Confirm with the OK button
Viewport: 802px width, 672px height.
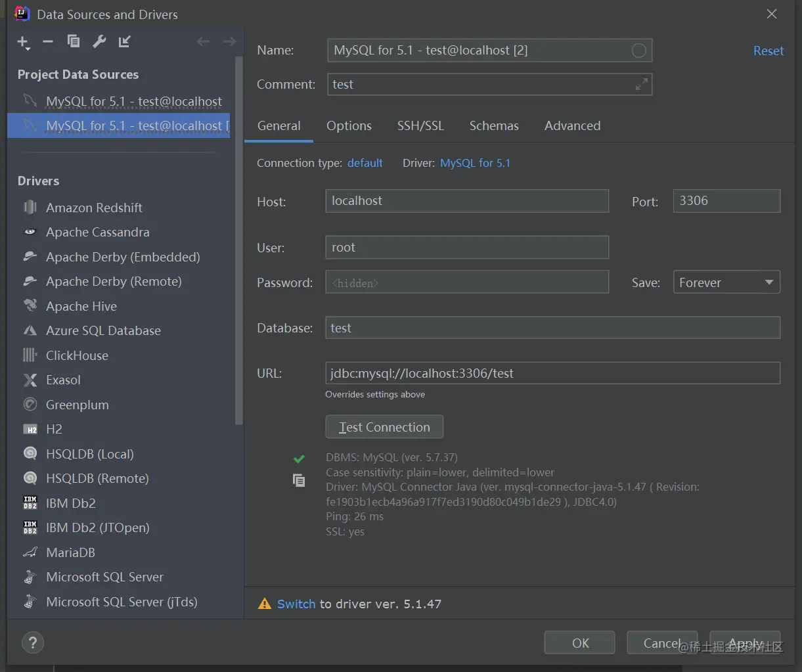580,643
